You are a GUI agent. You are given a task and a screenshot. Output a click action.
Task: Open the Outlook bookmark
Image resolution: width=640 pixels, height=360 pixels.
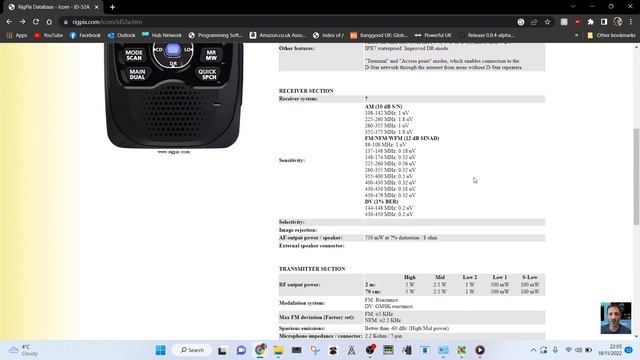pos(122,36)
